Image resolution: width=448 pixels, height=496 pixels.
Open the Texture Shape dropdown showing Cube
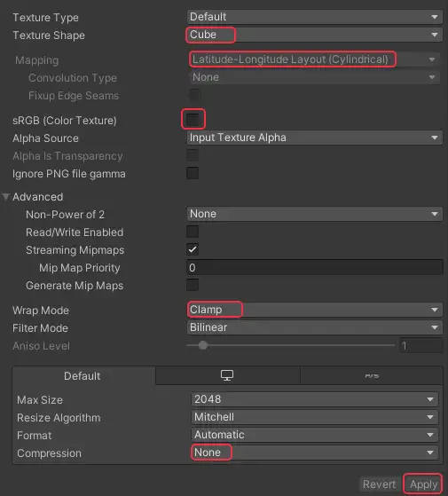(315, 35)
